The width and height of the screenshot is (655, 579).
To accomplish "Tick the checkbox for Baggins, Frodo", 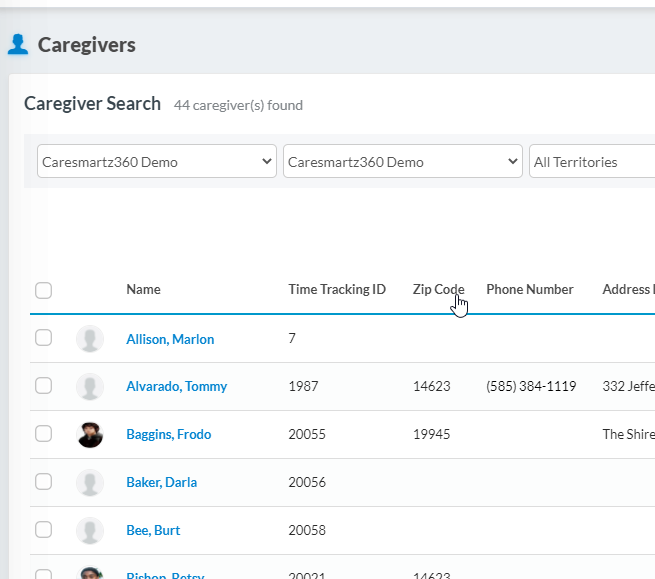I will [43, 434].
